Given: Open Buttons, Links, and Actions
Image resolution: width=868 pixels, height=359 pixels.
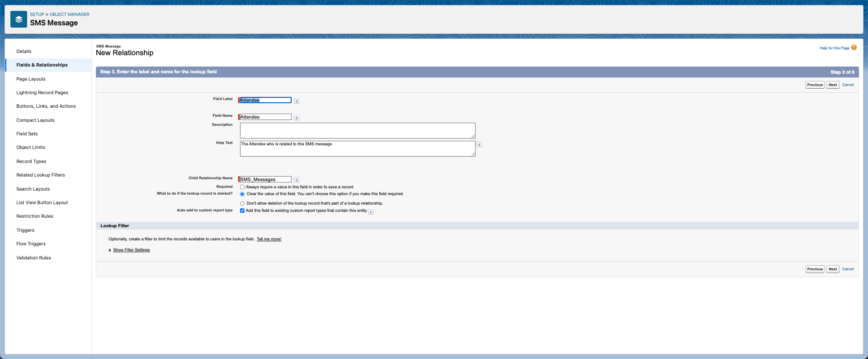Looking at the screenshot, I should tap(46, 106).
